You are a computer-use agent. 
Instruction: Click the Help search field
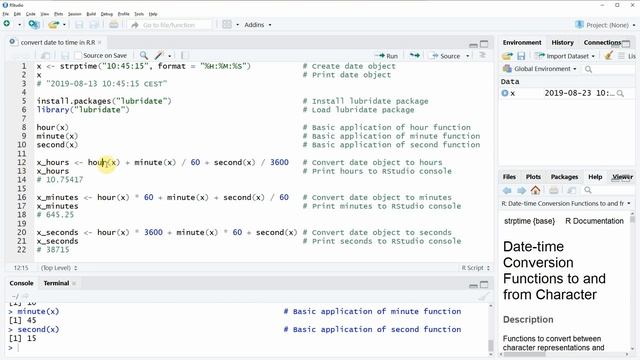[610, 190]
